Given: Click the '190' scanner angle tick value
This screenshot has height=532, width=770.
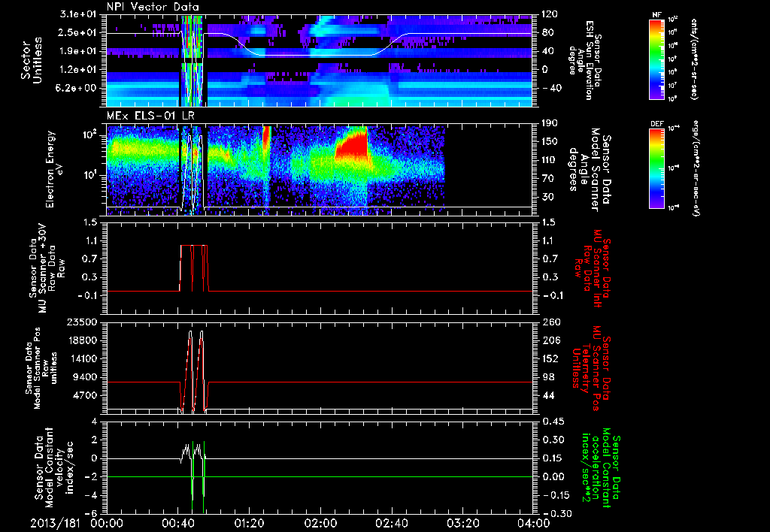Looking at the screenshot, I should [550, 123].
